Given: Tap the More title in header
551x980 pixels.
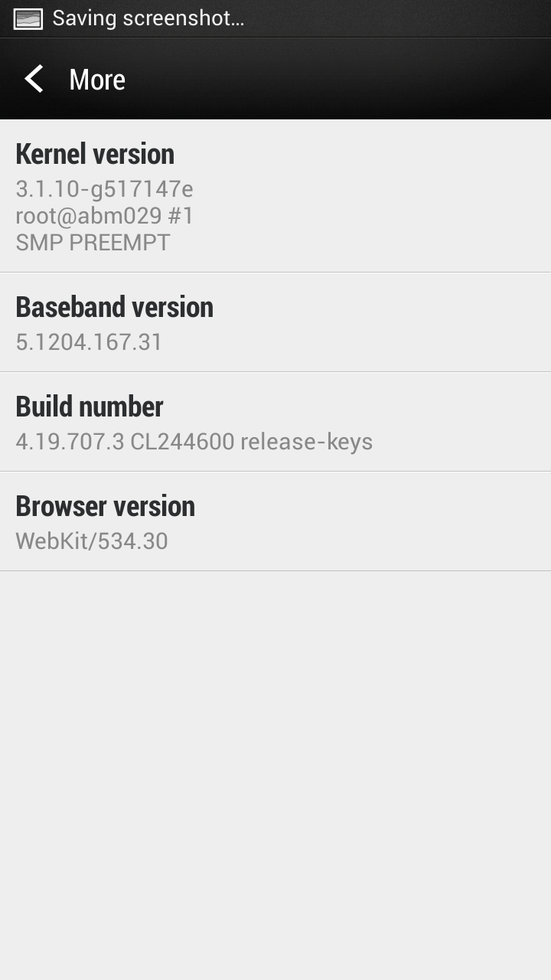Looking at the screenshot, I should point(97,80).
